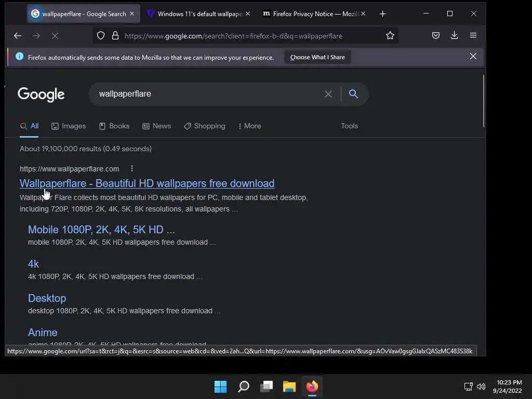The image size is (532, 399).
Task: Bookmark this page with the star icon
Action: (x=390, y=36)
